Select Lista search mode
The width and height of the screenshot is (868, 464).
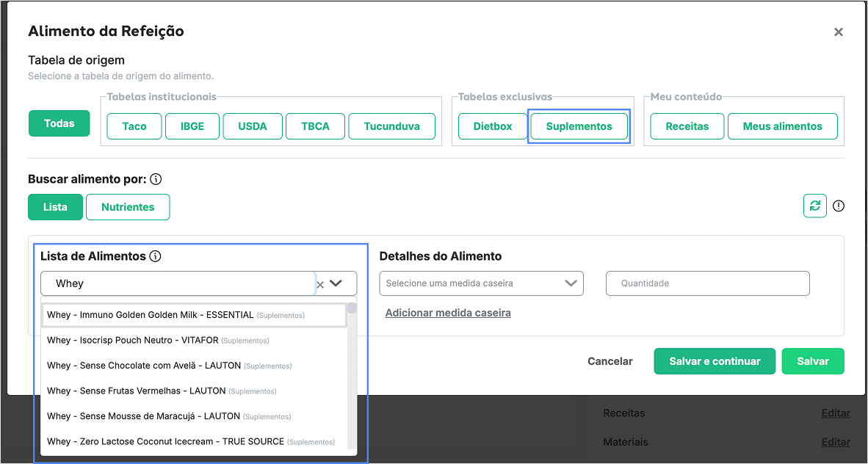tap(55, 207)
